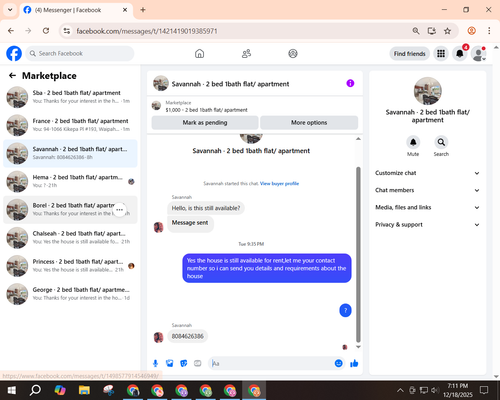The height and width of the screenshot is (400, 500).
Task: Open Chrome three-dot menu
Action: (489, 31)
